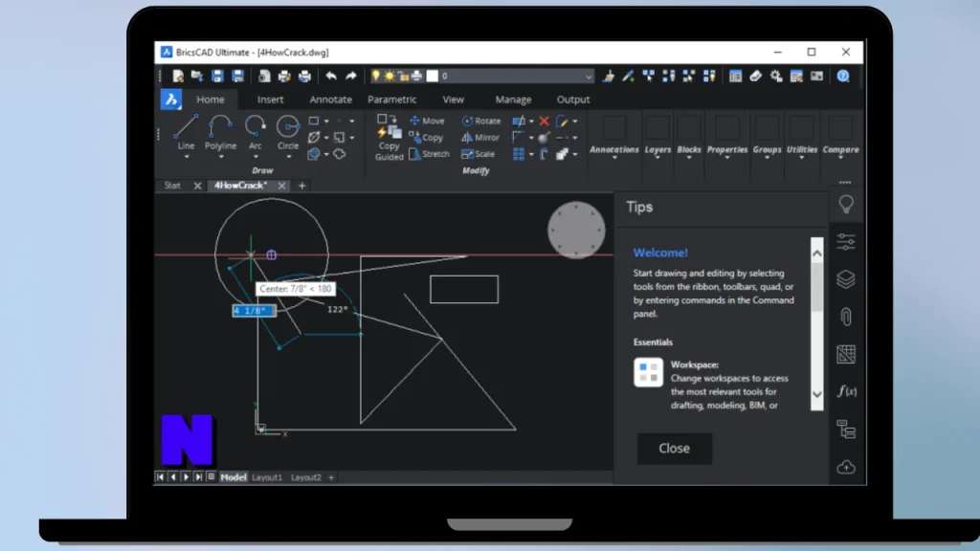Close the Tips panel with Close button

click(x=675, y=449)
